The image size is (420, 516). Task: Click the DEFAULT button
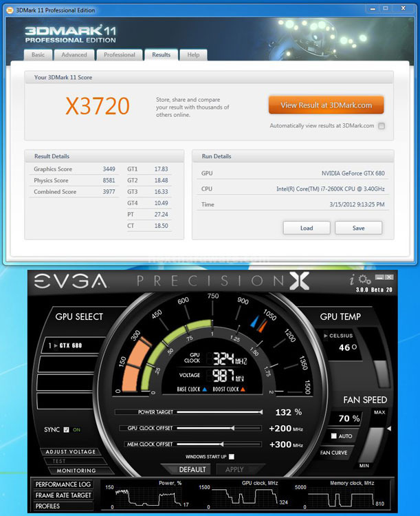point(192,470)
